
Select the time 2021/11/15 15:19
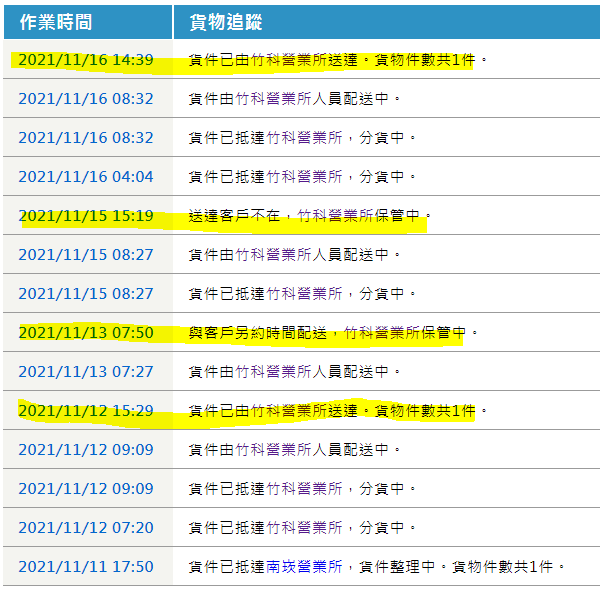pos(86,216)
